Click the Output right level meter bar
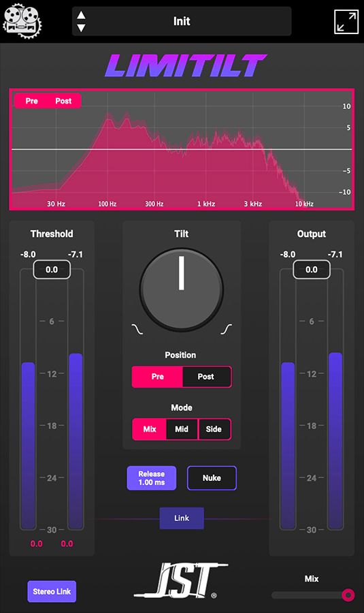This screenshot has height=613, width=364. (x=335, y=441)
